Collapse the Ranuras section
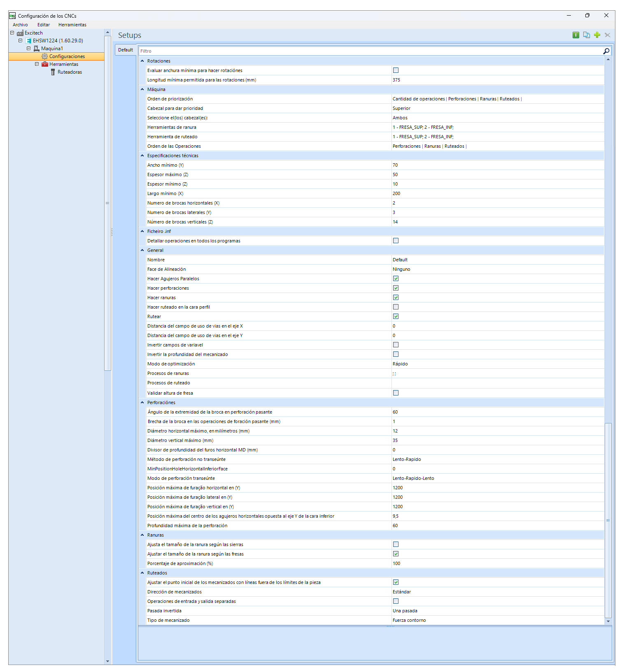 point(142,535)
